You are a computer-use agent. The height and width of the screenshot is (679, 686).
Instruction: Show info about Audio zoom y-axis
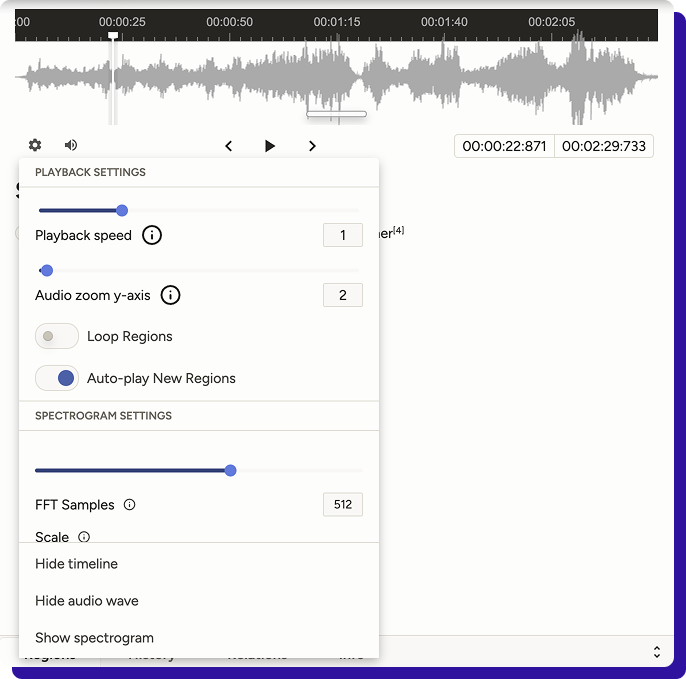pyautogui.click(x=170, y=295)
